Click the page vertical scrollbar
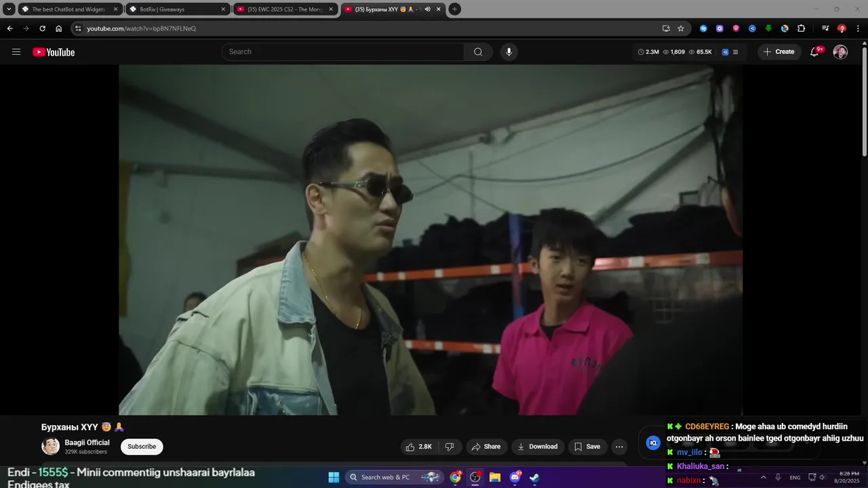This screenshot has width=868, height=488. [x=864, y=102]
